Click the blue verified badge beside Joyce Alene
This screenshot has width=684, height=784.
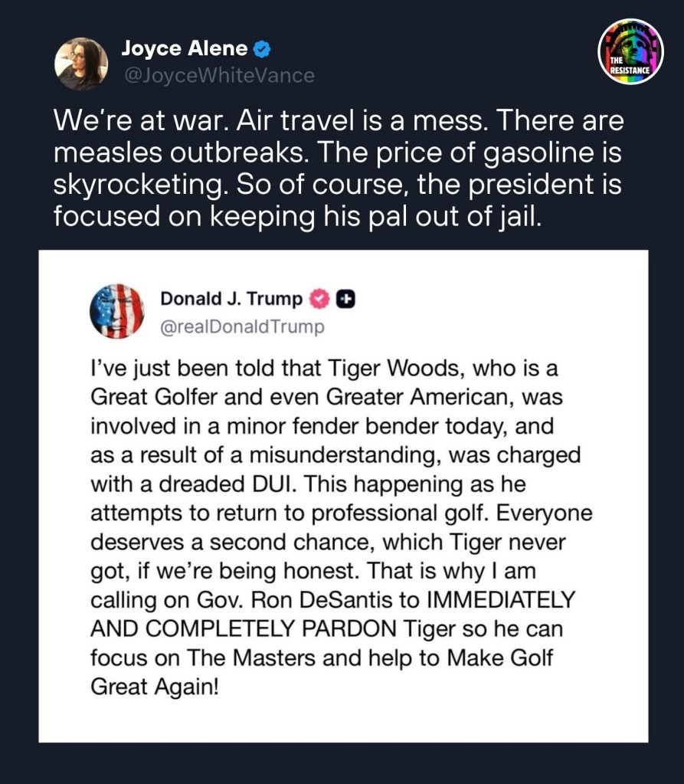[262, 50]
